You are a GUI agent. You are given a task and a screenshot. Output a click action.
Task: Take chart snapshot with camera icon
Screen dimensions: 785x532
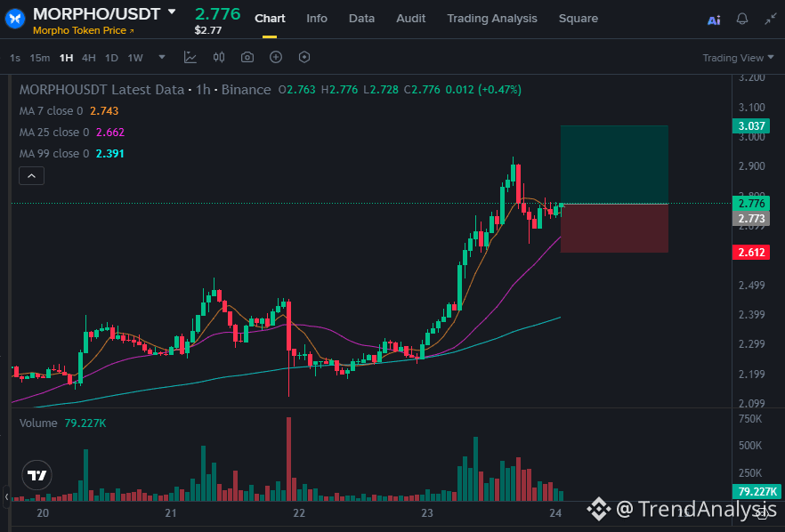[247, 57]
